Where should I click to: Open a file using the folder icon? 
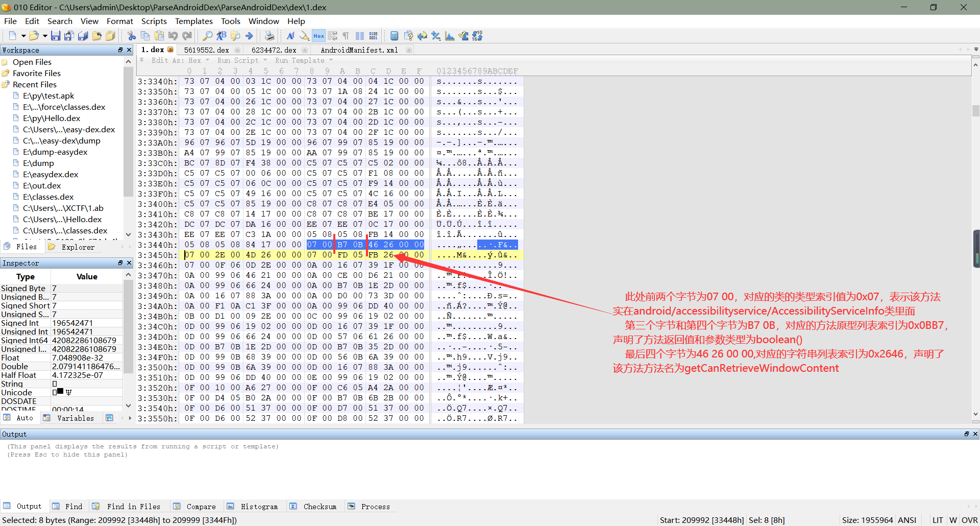click(x=34, y=36)
